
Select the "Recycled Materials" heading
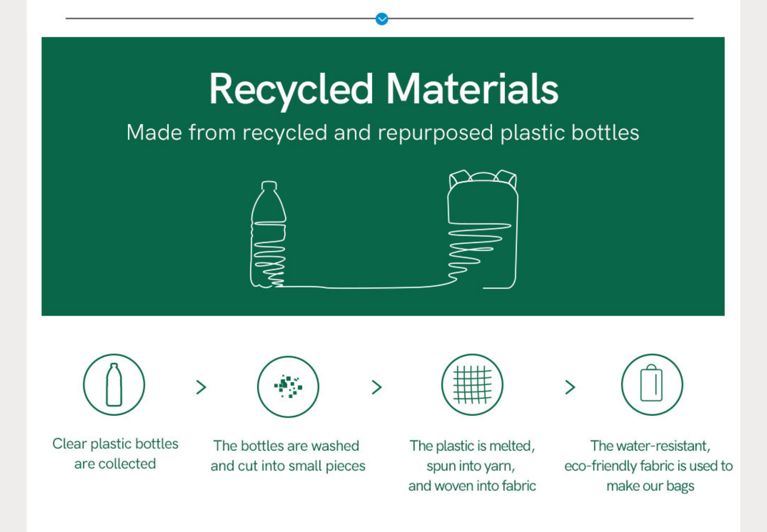point(383,89)
